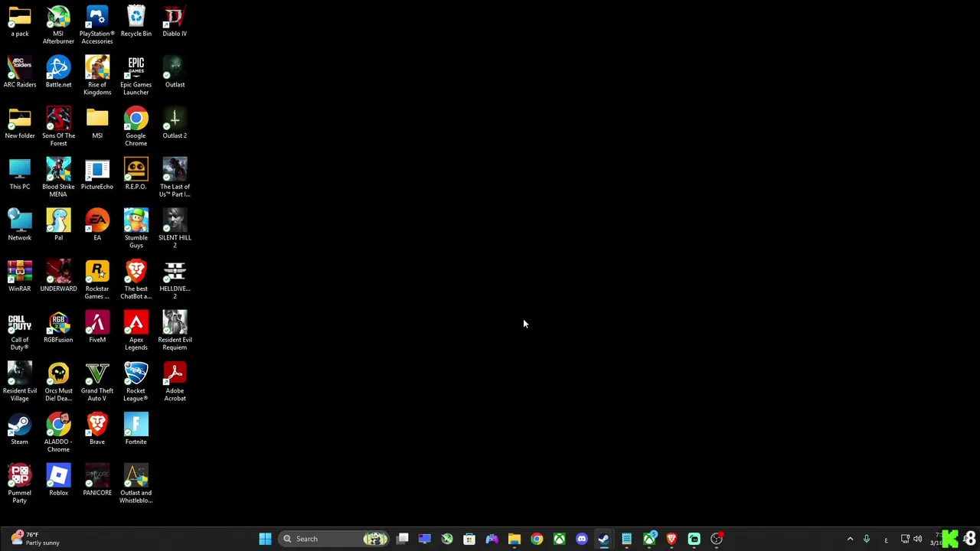Screen dimensions: 980x551
Task: Select the Rocket League desktop icon
Action: (x=136, y=383)
